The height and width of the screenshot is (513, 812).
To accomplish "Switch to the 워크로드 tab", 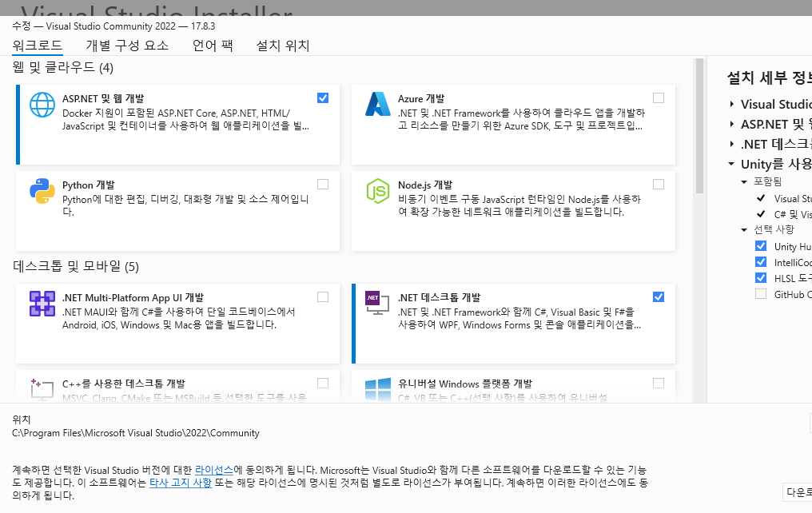I will coord(38,46).
